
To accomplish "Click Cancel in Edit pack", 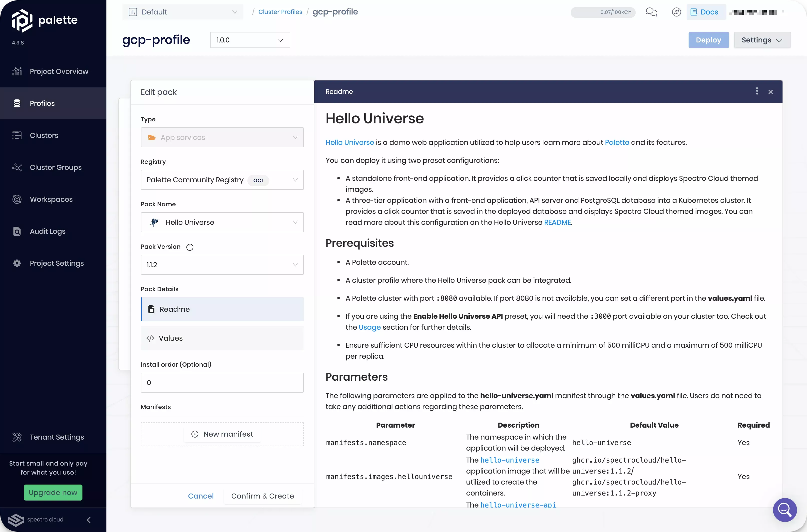I will pos(201,496).
